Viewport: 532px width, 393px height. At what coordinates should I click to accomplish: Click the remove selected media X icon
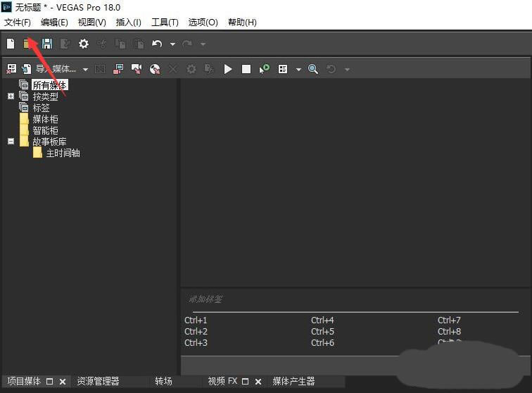pos(172,69)
